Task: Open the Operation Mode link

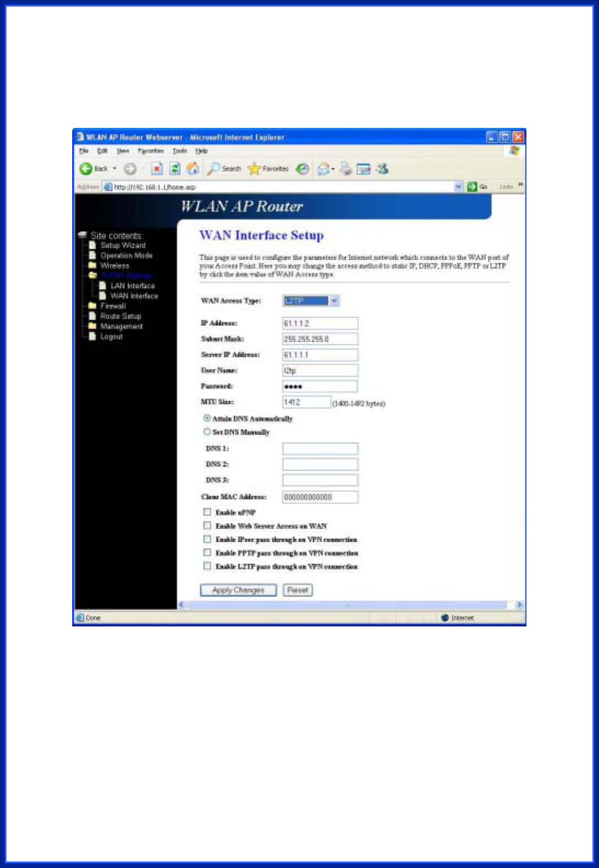Action: 126,255
